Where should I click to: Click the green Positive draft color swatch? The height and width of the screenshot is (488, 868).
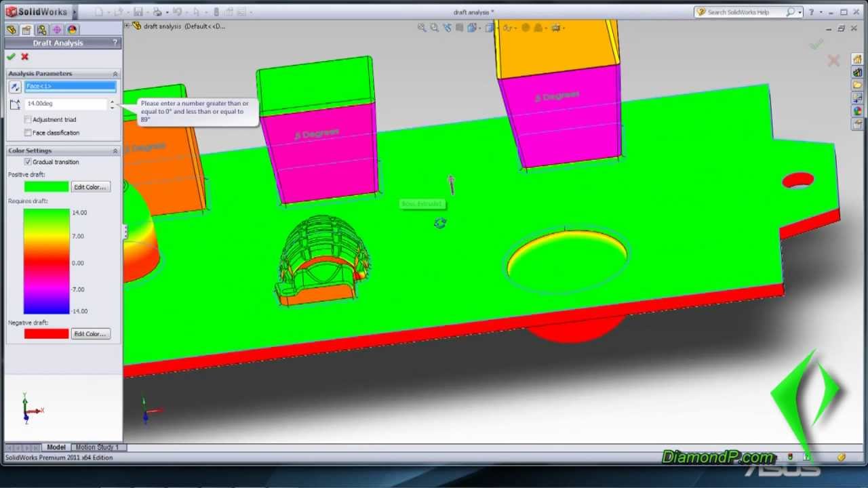pos(46,187)
